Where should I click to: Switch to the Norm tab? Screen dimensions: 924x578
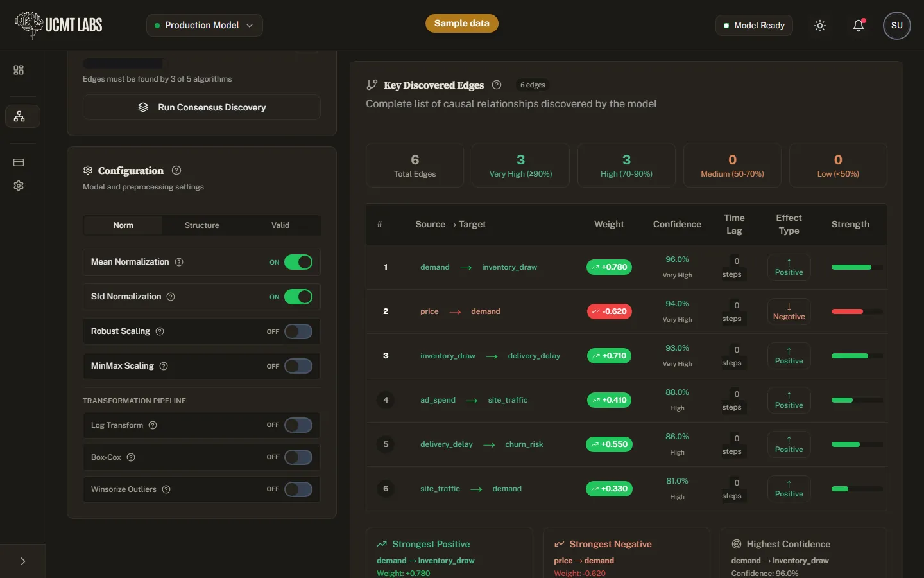coord(123,225)
